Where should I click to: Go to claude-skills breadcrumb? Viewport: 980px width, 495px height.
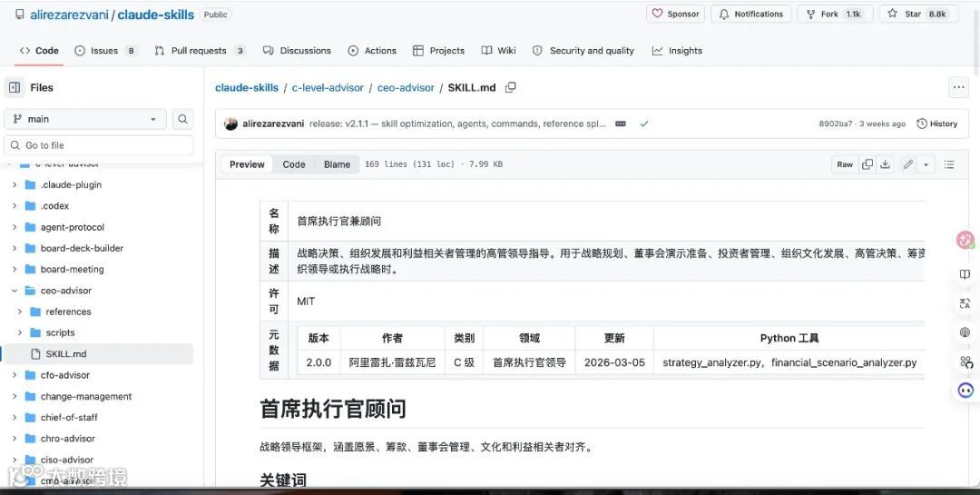pyautogui.click(x=246, y=87)
